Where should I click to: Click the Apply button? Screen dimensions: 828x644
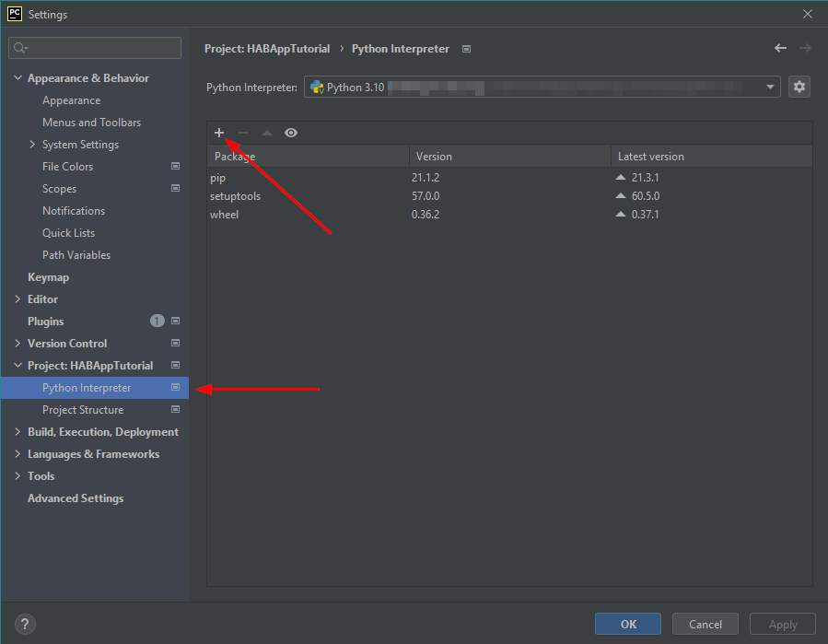click(783, 624)
